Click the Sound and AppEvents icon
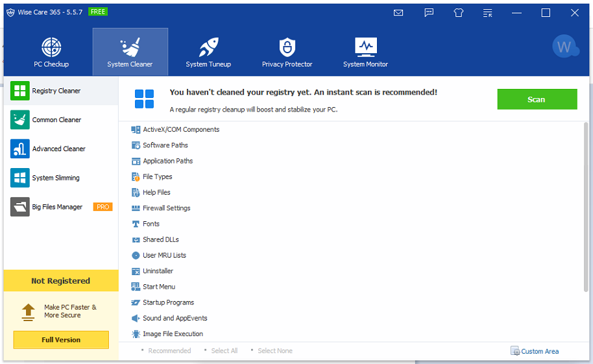 tap(136, 318)
